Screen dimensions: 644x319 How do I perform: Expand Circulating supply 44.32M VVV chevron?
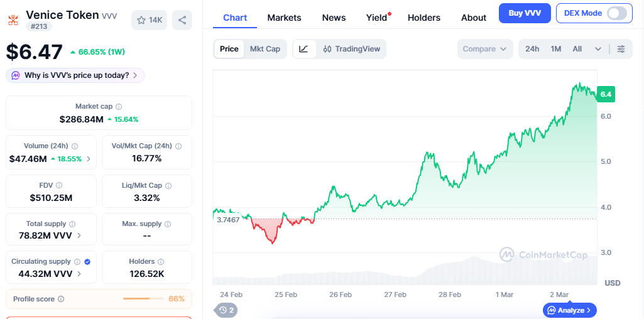tap(79, 274)
